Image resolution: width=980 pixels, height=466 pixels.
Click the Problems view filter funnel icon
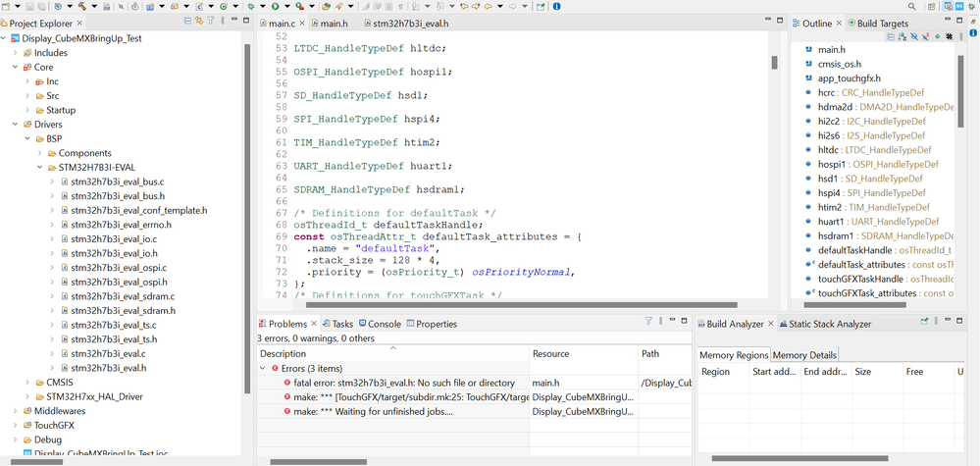(x=648, y=321)
